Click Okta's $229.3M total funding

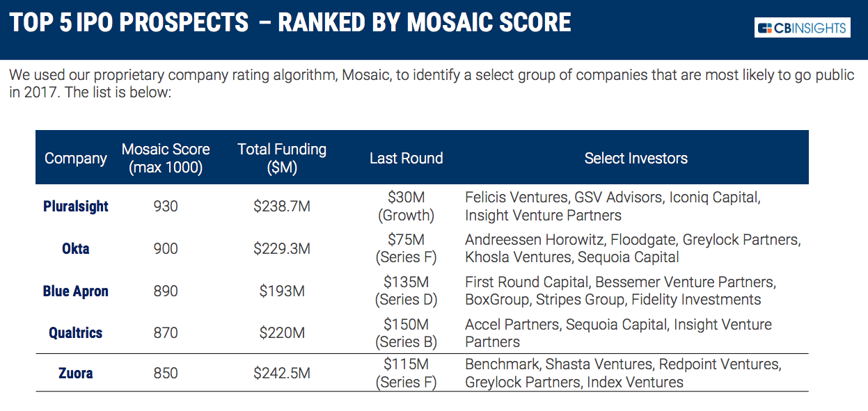tap(281, 248)
